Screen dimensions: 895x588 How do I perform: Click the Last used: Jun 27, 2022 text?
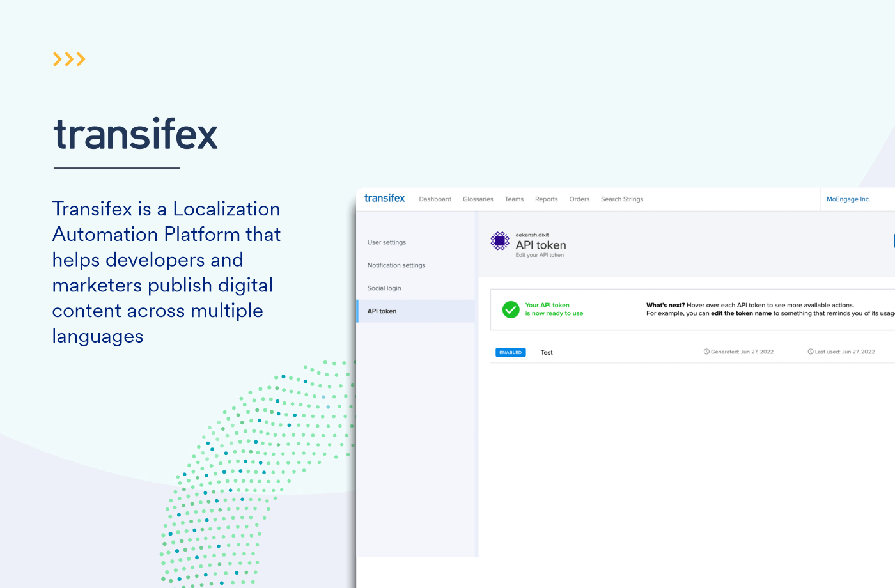[x=844, y=352]
